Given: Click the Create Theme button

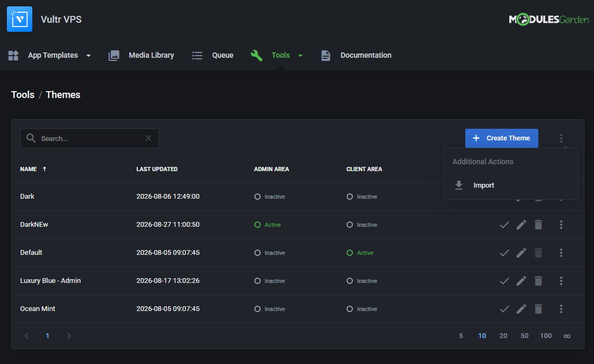Looking at the screenshot, I should [x=502, y=138].
